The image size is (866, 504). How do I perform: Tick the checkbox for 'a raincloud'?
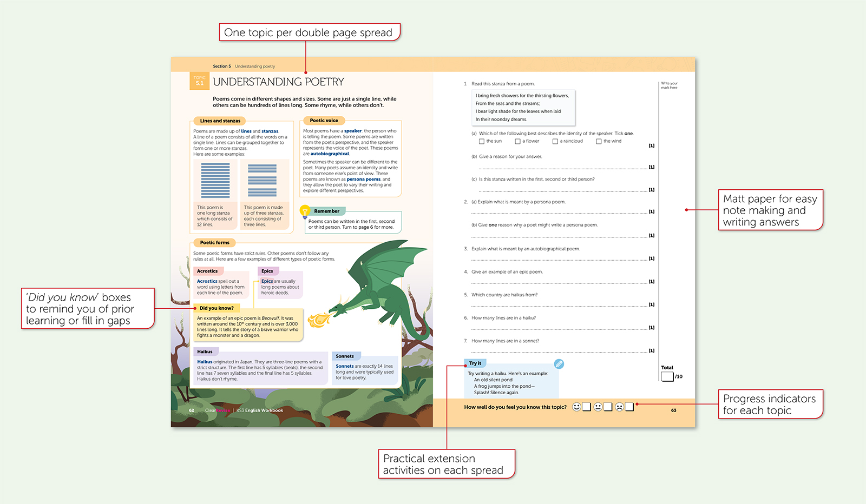(555, 141)
